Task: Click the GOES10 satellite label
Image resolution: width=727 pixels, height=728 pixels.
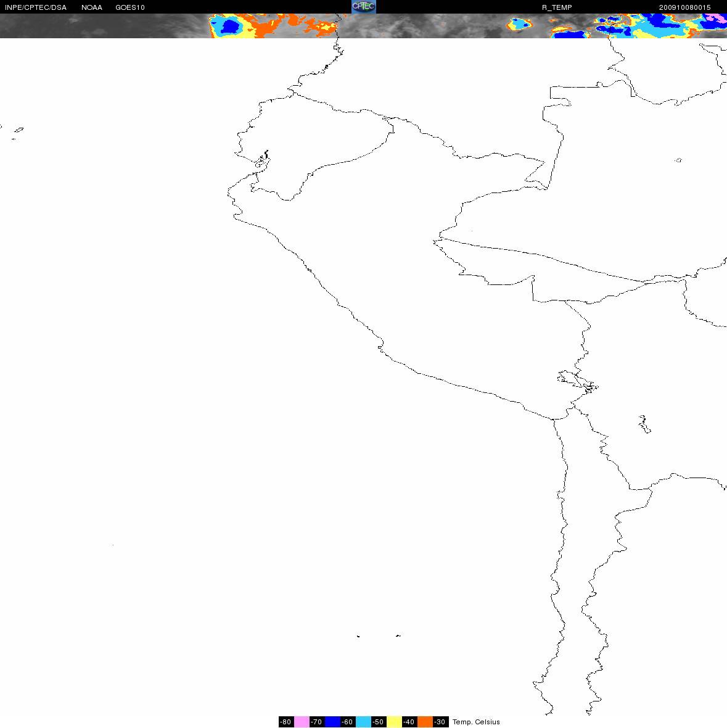Action: click(130, 7)
